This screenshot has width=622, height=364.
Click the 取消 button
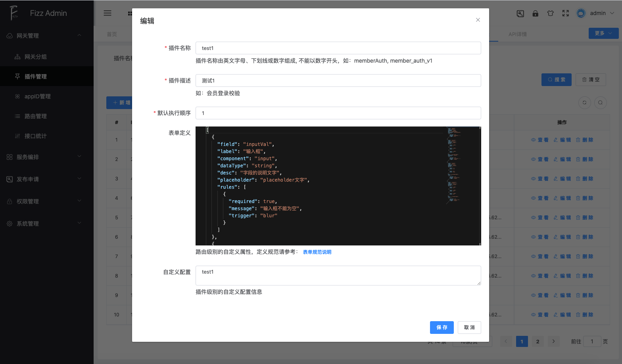469,328
